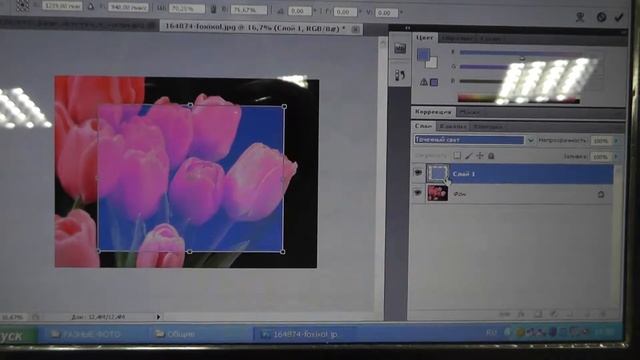Click the bottom-center transform handle
Screen dimensions: 640x360
tap(189, 251)
